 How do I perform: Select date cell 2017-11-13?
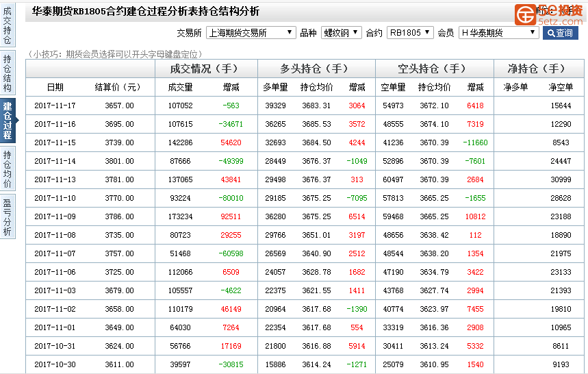(x=55, y=179)
